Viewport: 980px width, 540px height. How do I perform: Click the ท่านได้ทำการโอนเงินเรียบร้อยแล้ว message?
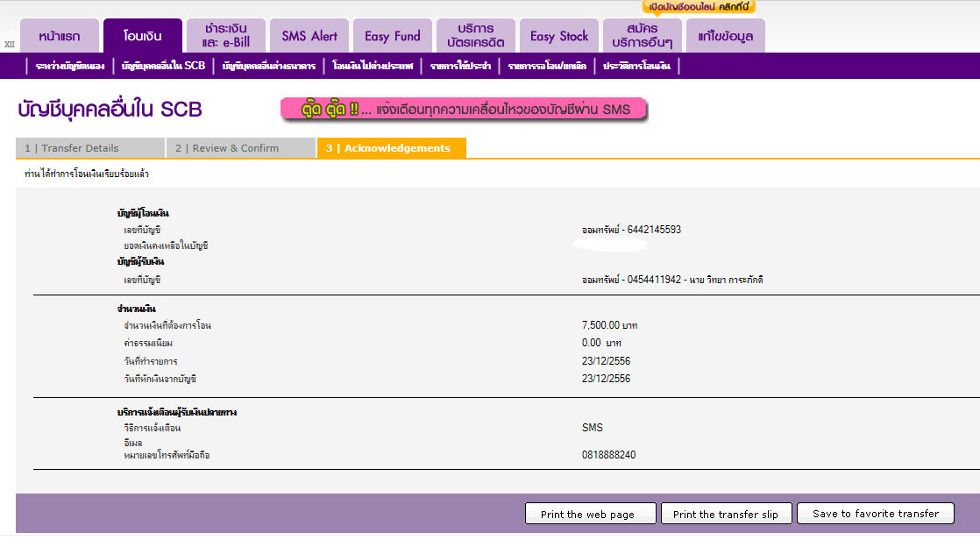86,174
